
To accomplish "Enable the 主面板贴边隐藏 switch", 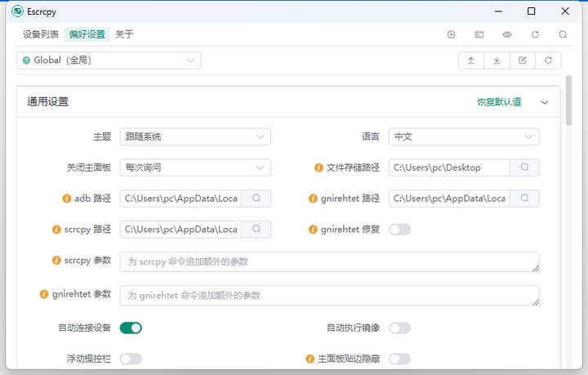I will coord(399,359).
